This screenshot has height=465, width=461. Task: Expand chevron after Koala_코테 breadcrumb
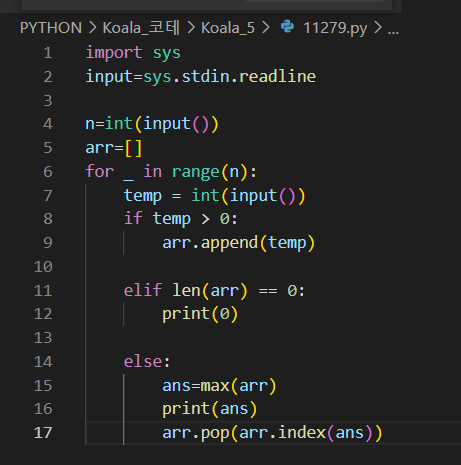click(191, 28)
